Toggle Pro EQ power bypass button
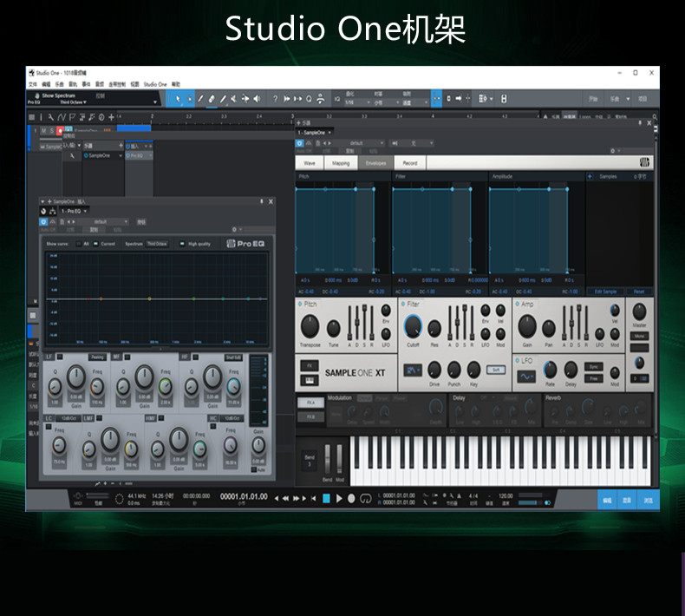This screenshot has width=685, height=616. 43,221
